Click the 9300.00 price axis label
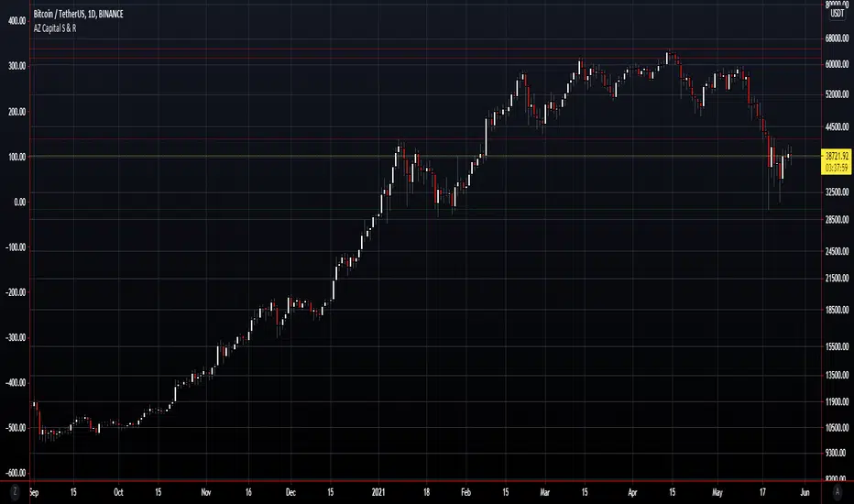Screen dimensions: 854x504 coord(837,453)
